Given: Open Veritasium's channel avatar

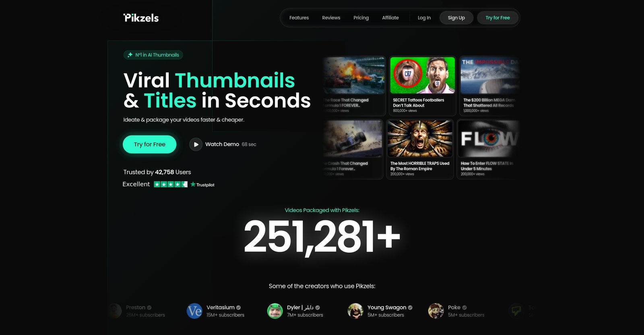Looking at the screenshot, I should point(194,311).
